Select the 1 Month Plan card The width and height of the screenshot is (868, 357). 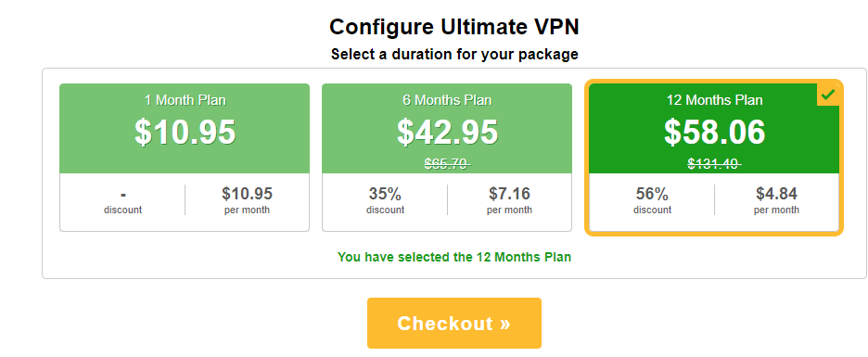click(185, 158)
